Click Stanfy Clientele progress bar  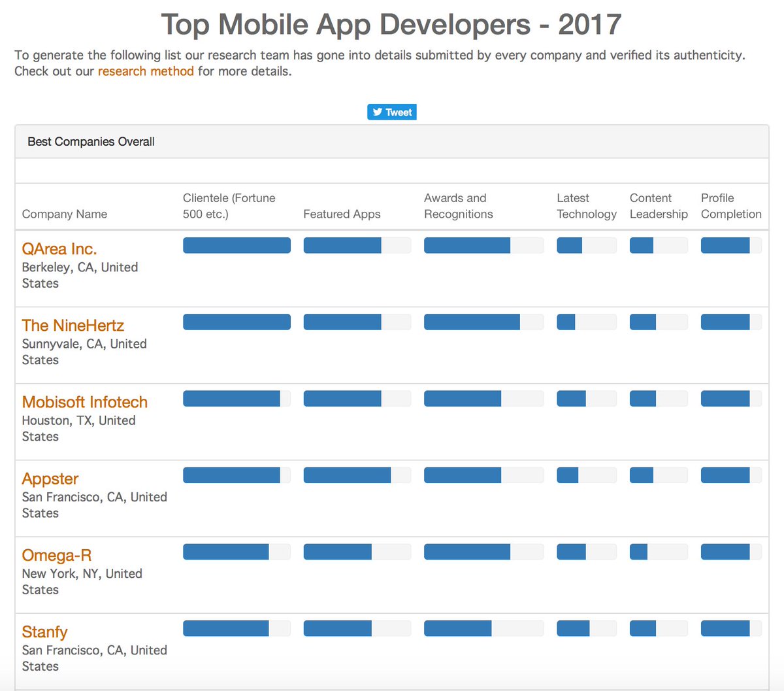pos(237,628)
